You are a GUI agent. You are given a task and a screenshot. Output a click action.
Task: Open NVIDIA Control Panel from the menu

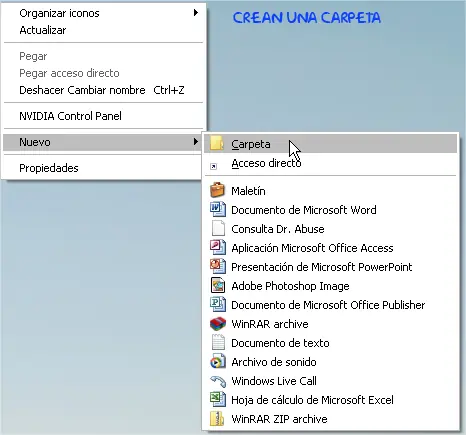click(103, 116)
